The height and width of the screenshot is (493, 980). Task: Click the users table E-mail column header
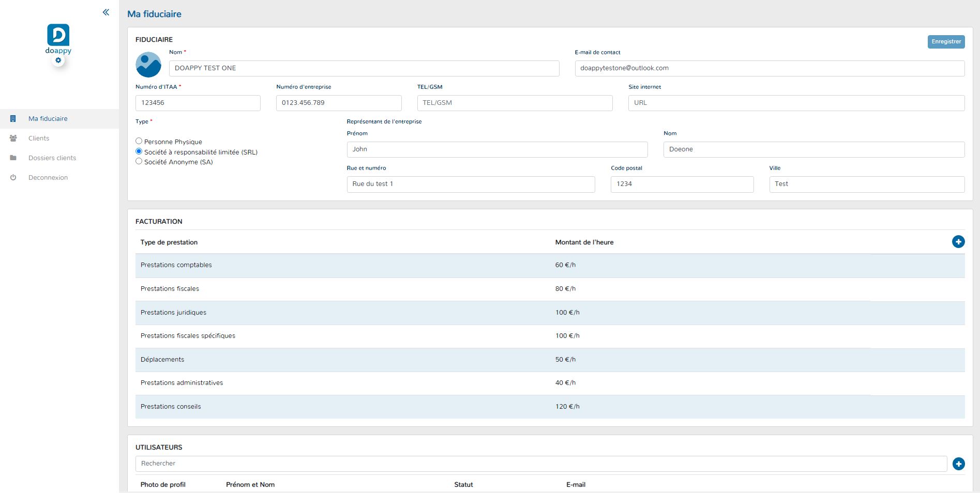click(576, 485)
